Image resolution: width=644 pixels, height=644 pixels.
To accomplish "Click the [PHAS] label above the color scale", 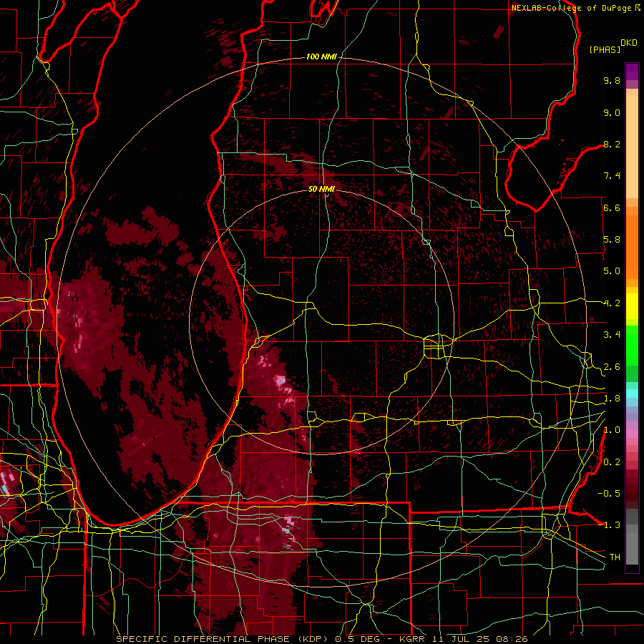I will pos(605,49).
